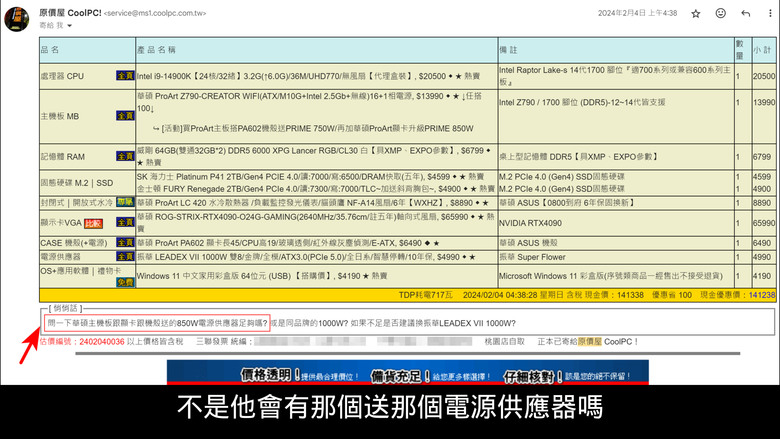Click ProArt PA602 case product entry
The width and height of the screenshot is (780, 439).
click(288, 243)
